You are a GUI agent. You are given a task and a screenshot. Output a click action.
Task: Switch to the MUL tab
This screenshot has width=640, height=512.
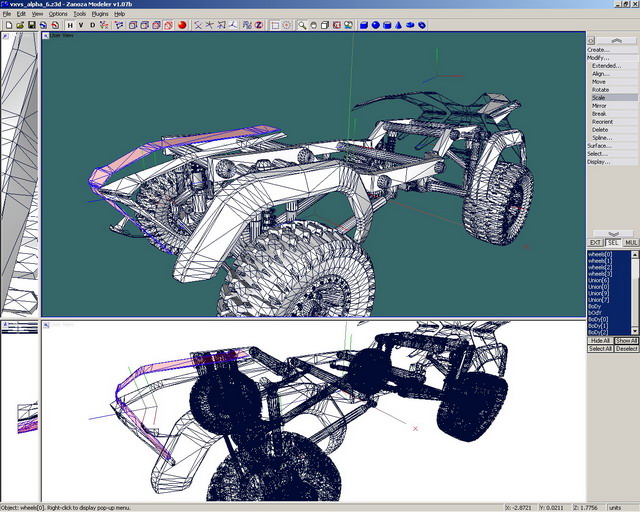point(631,242)
